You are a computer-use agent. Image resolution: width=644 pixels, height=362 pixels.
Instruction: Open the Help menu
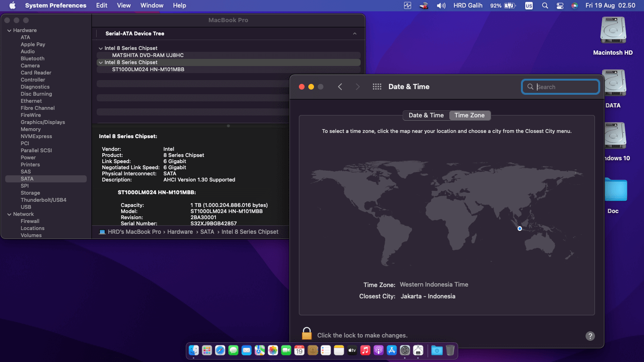180,6
